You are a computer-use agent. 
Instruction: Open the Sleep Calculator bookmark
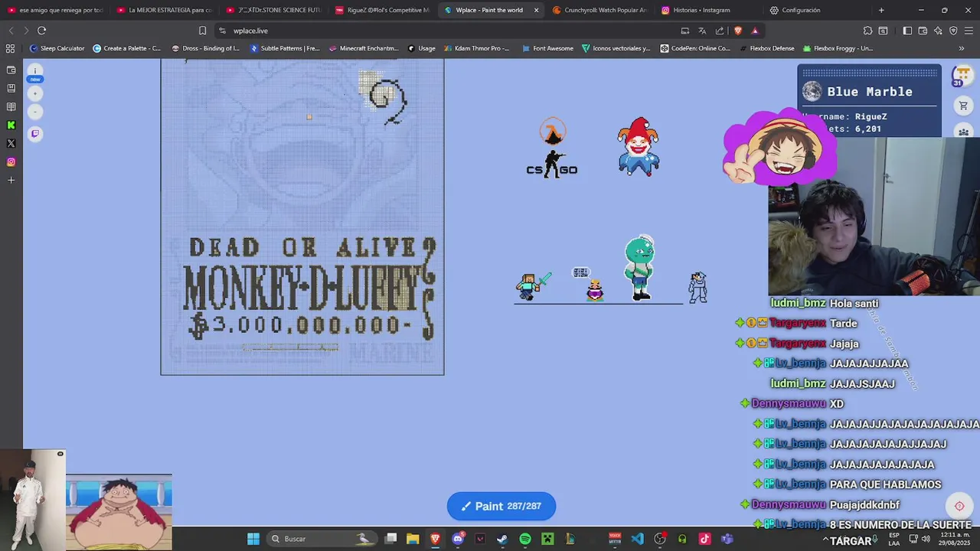[x=57, y=48]
